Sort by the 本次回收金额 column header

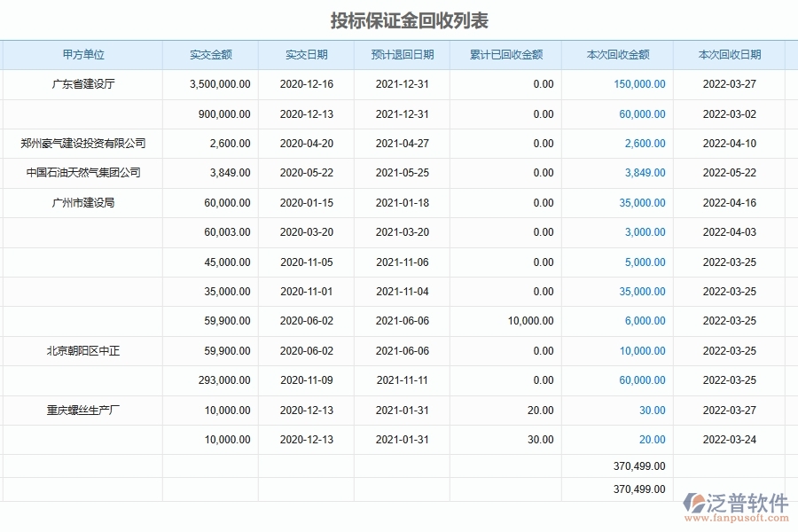(x=618, y=54)
